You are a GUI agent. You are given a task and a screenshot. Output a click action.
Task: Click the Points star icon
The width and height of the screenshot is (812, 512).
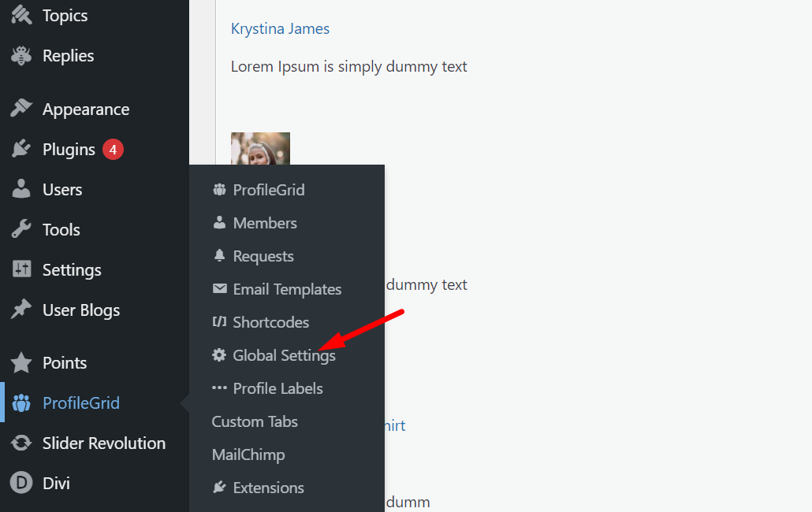coord(21,362)
